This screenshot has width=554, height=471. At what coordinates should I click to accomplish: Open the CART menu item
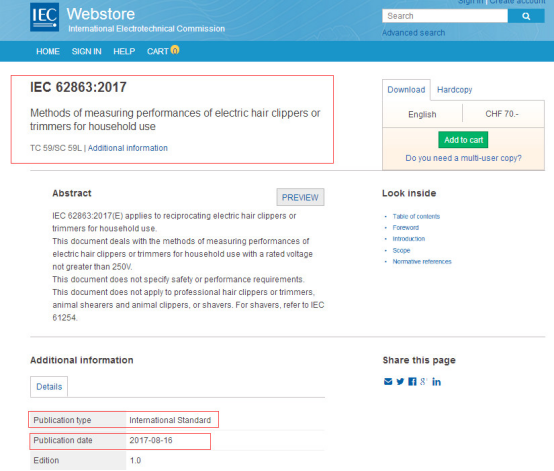tap(158, 52)
